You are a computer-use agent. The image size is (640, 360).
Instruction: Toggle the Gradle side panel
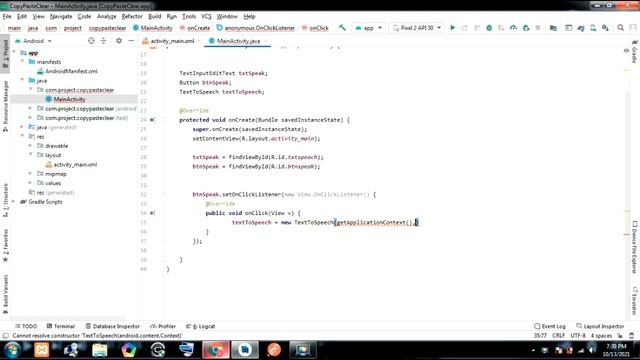pos(635,52)
